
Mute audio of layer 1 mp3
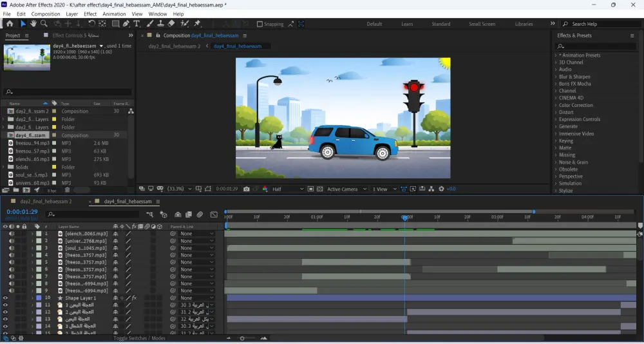pos(11,233)
